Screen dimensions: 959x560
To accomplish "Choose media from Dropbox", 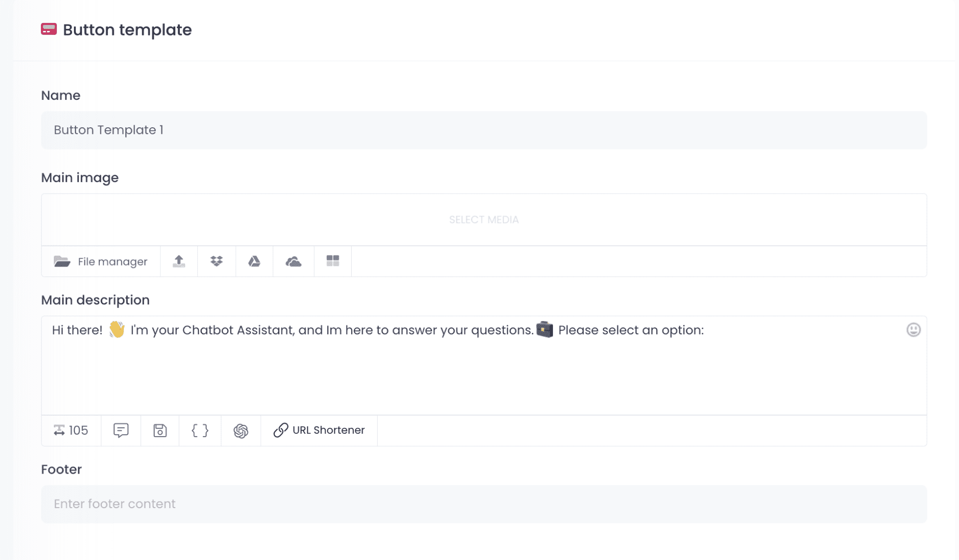I will pos(216,262).
